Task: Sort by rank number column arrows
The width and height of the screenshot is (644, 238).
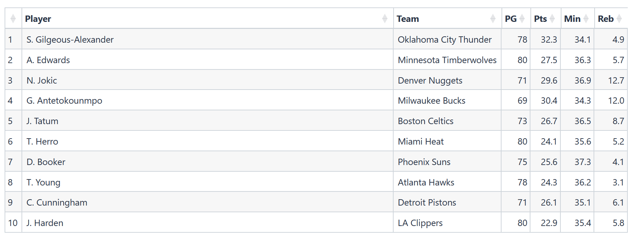Action: (13, 19)
